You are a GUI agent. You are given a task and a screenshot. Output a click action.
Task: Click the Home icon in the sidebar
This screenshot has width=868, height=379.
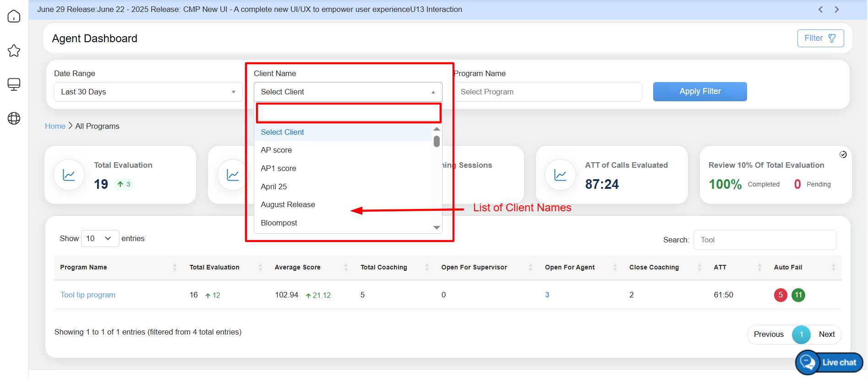click(x=14, y=16)
